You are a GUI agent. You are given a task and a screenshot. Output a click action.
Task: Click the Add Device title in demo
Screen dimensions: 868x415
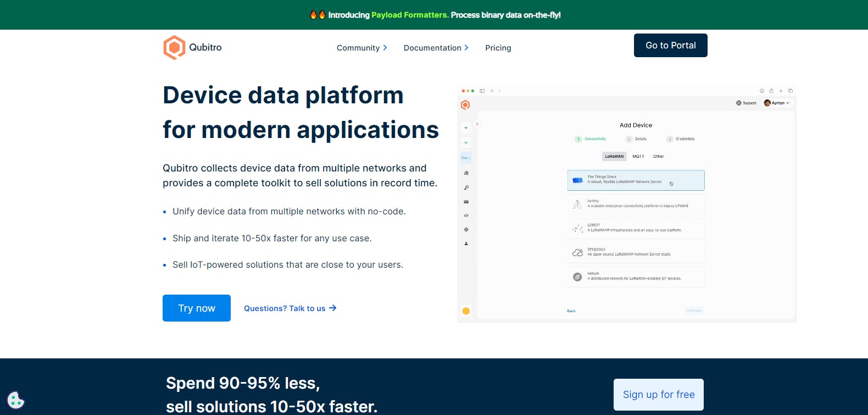636,125
